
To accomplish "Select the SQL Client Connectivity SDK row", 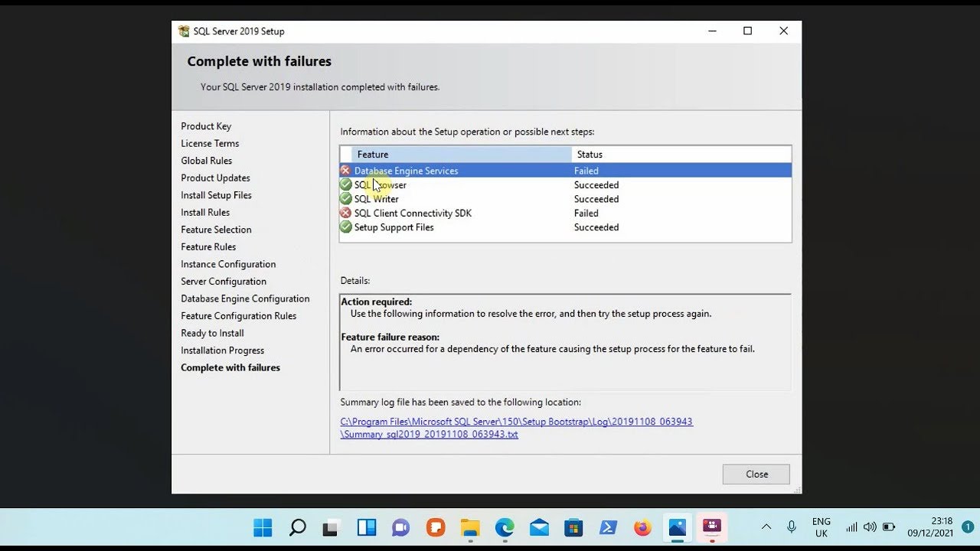I will [x=566, y=214].
